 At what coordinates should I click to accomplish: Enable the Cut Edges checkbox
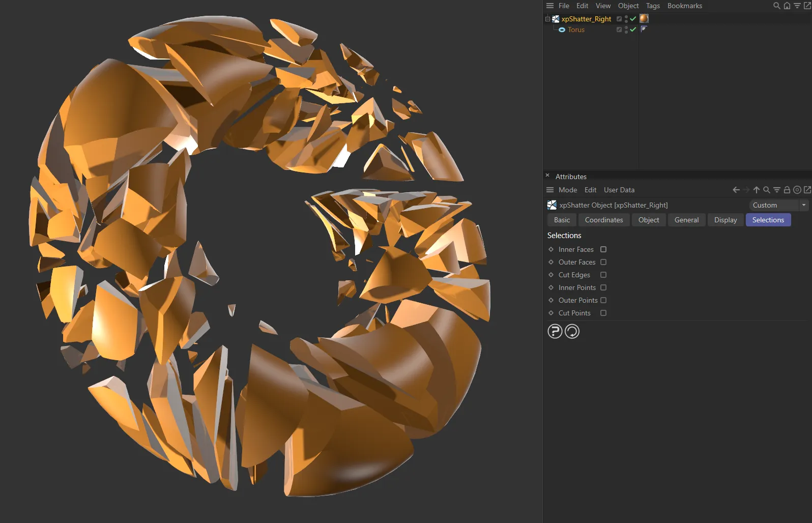tap(603, 275)
